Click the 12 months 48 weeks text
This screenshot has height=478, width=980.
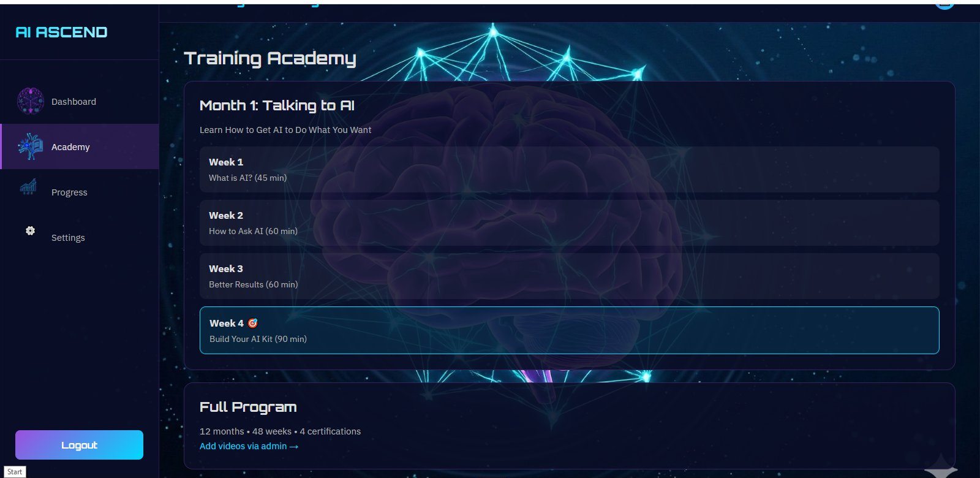(x=280, y=431)
